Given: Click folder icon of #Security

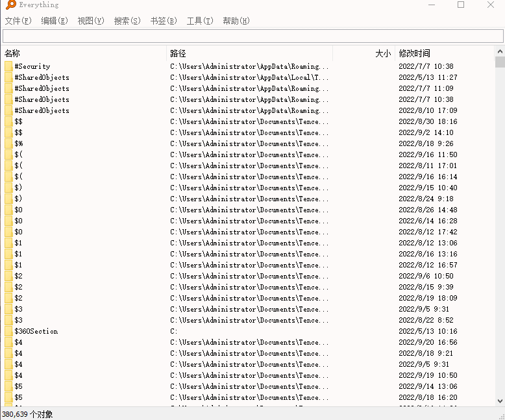Looking at the screenshot, I should [8, 66].
